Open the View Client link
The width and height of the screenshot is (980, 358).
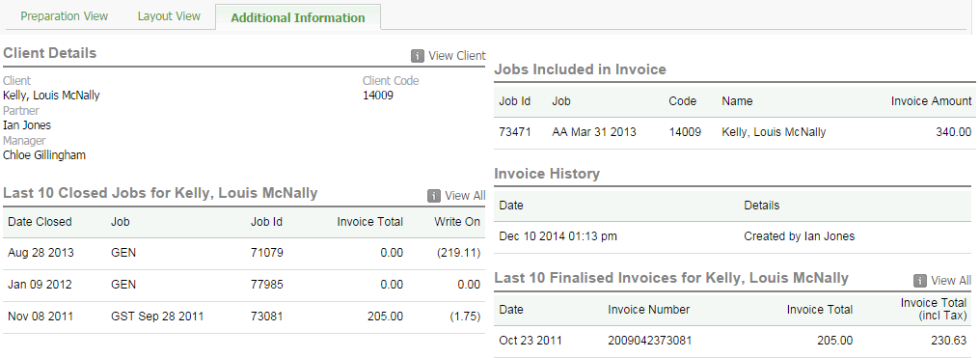pos(457,56)
